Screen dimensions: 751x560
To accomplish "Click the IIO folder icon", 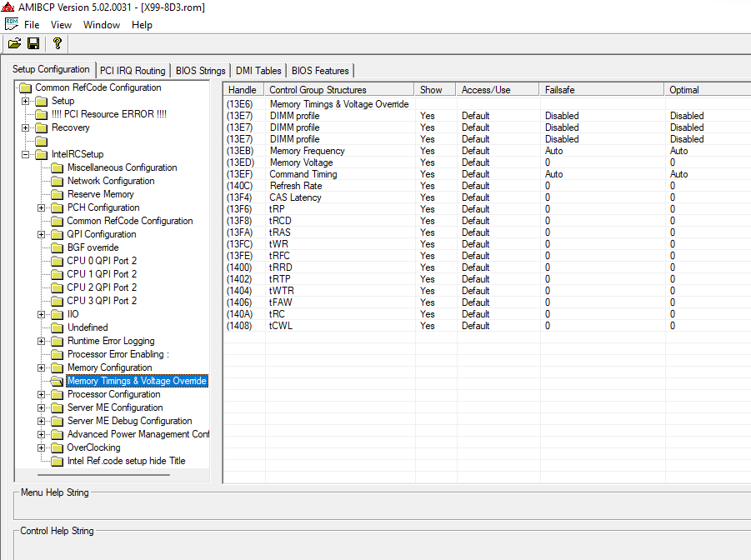I will (58, 314).
